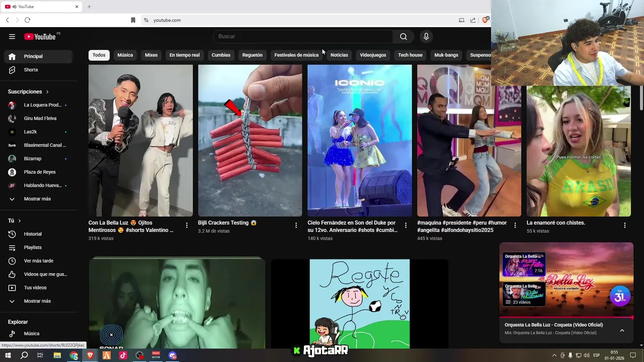Image resolution: width=644 pixels, height=362 pixels.
Task: Click the share icon in the address bar
Action: (x=473, y=20)
